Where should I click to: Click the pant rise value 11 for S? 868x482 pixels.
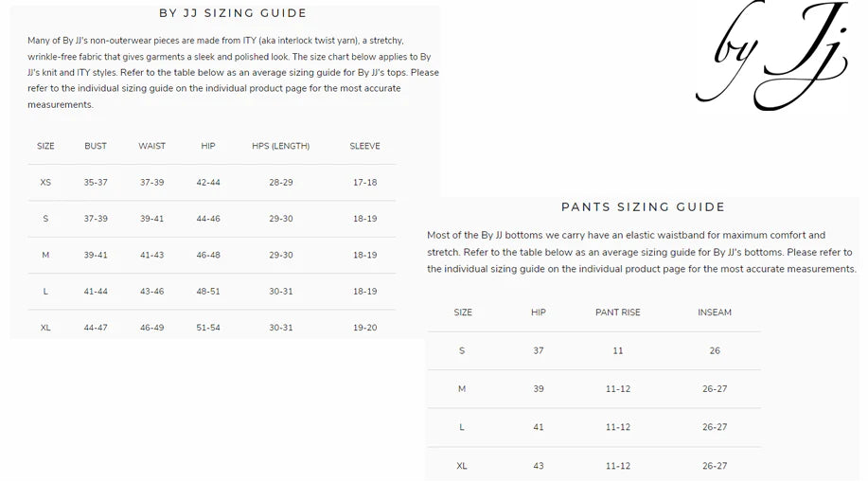[617, 351]
